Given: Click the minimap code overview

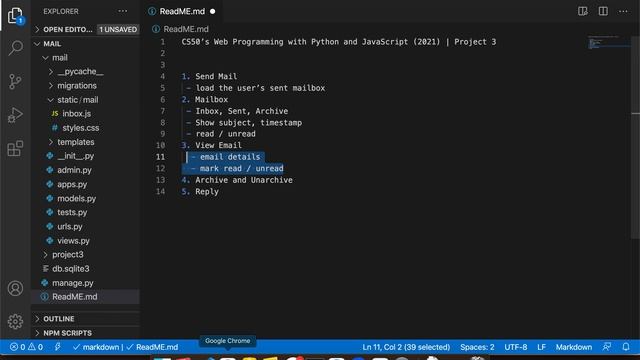Looking at the screenshot, I should 609,42.
